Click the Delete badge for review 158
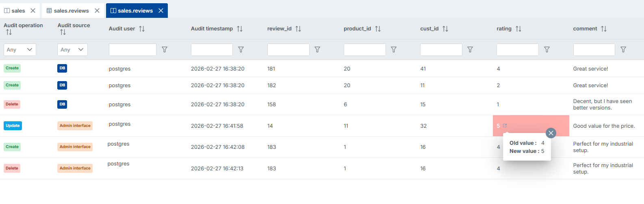This screenshot has width=644, height=204. [x=12, y=104]
